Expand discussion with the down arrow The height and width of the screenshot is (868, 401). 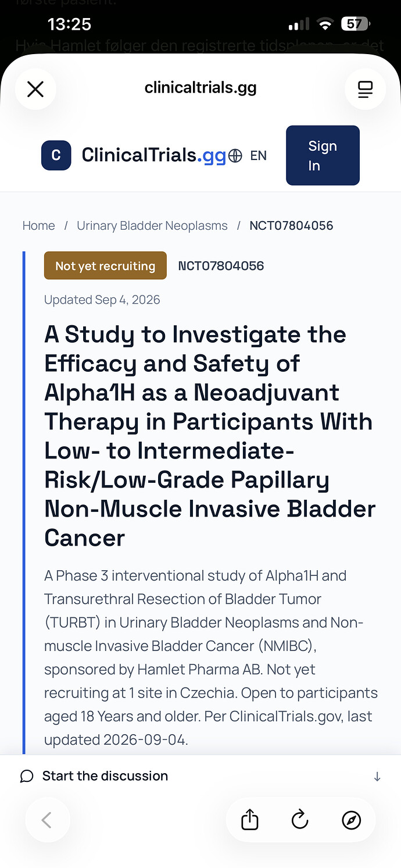377,776
